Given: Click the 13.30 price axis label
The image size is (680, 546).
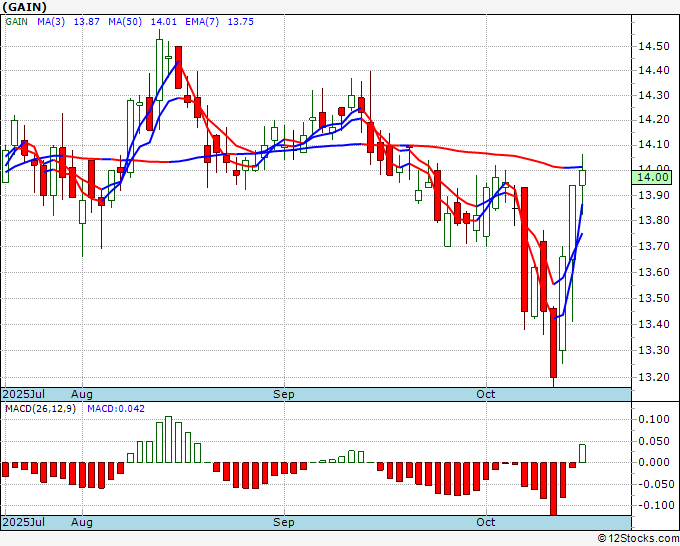Looking at the screenshot, I should tap(654, 350).
